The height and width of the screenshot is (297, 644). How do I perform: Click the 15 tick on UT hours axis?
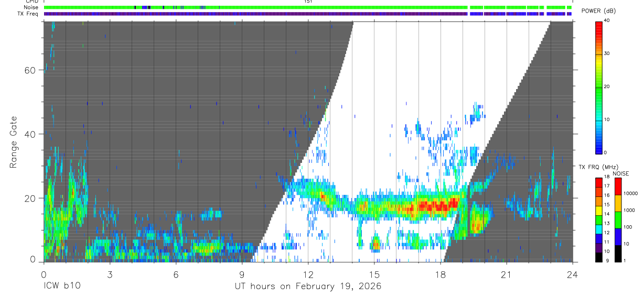(x=374, y=274)
